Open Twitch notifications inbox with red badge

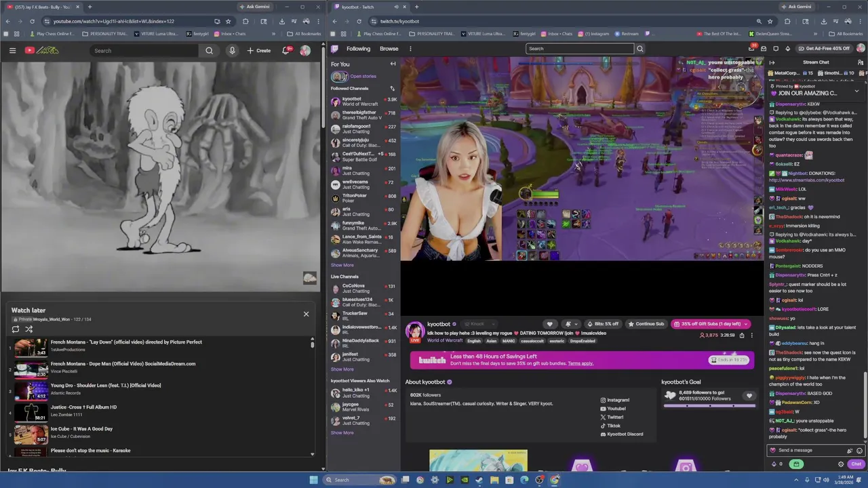point(751,48)
